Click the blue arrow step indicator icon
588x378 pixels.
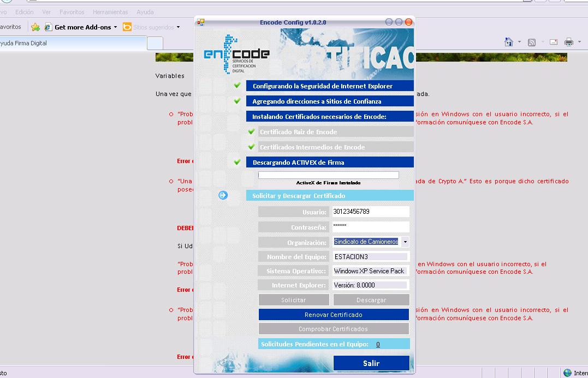(223, 195)
